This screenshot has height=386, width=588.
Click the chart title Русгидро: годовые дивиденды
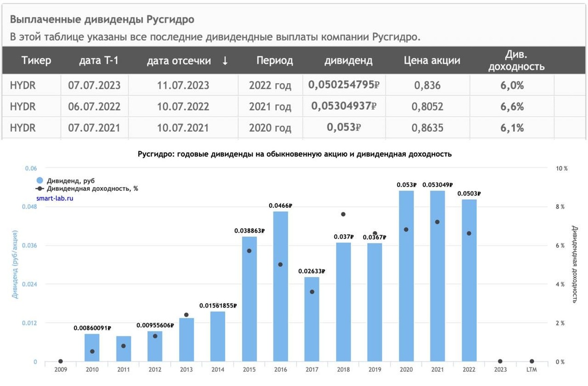(294, 154)
